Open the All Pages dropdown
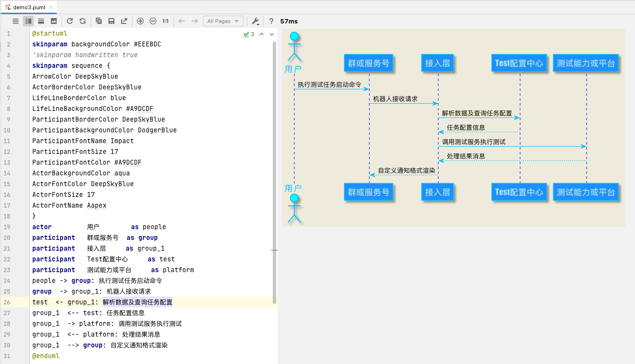 tap(223, 21)
